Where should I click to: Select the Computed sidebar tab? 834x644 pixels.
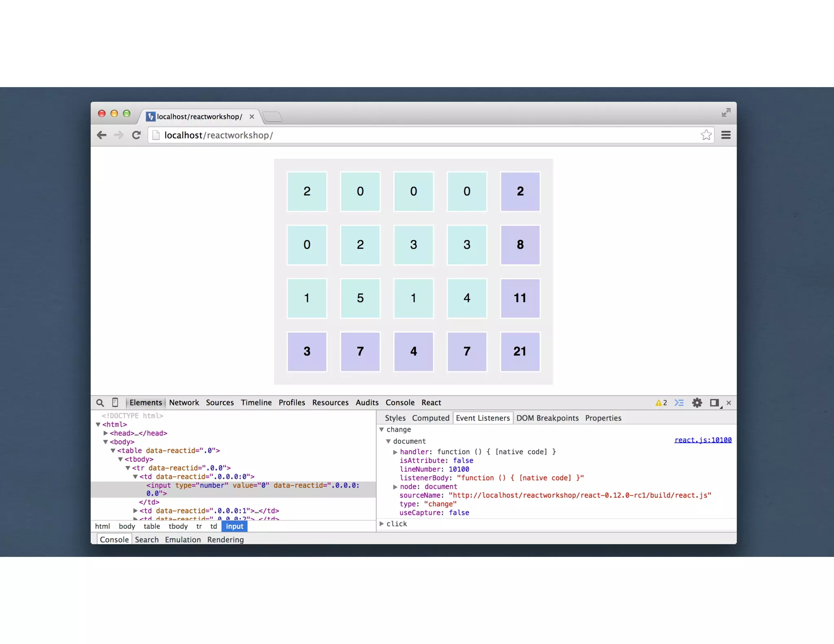430,418
